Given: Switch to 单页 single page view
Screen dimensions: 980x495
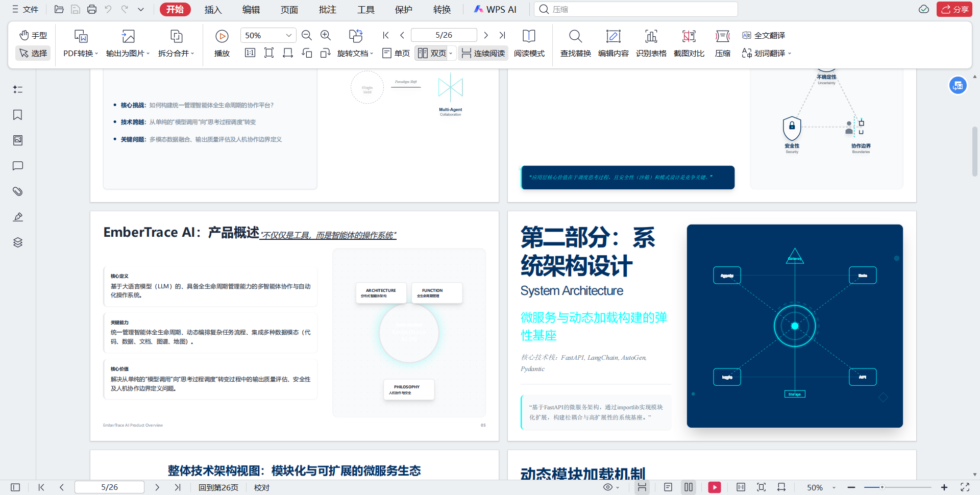Looking at the screenshot, I should 396,53.
